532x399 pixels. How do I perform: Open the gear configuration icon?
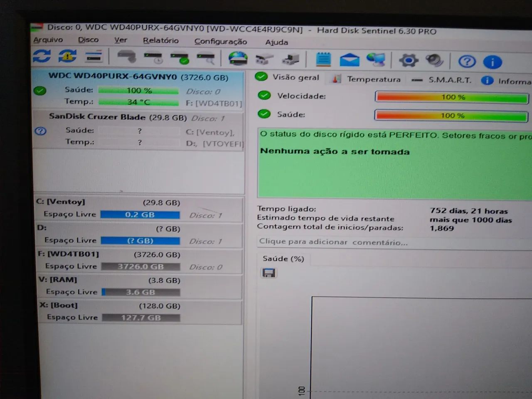(408, 61)
